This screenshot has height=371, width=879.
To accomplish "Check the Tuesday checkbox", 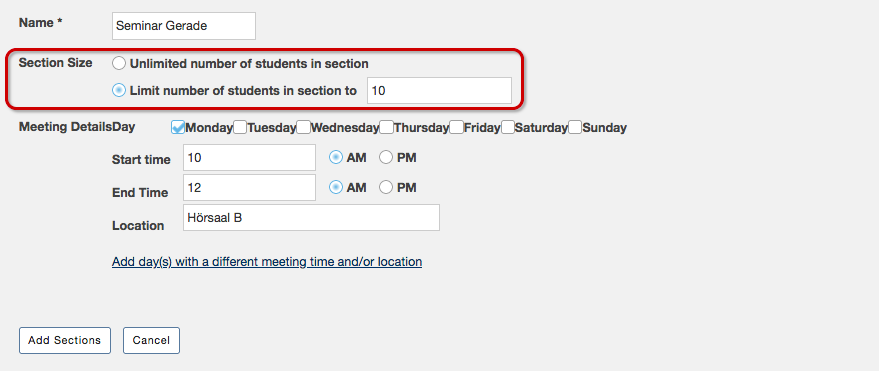I will click(240, 128).
